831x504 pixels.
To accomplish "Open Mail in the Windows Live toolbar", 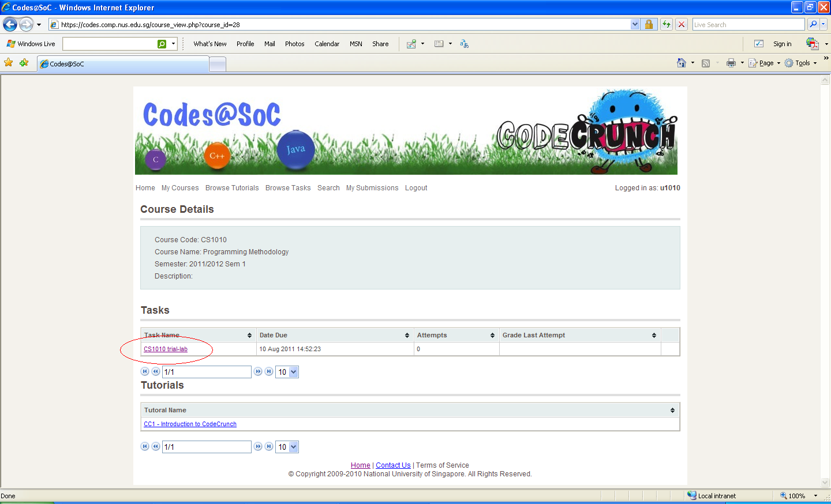I will tap(269, 44).
